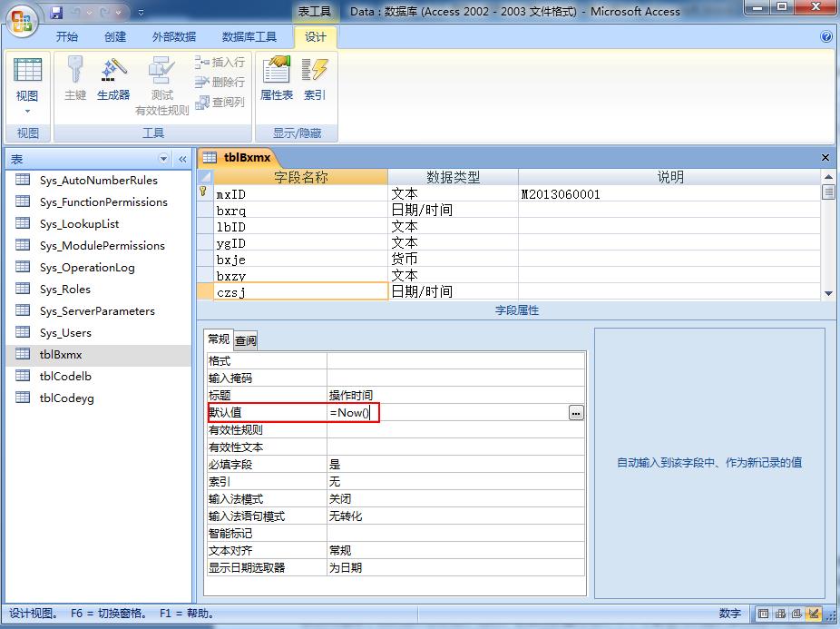The width and height of the screenshot is (840, 629).
Task: Switch to the 查阅 property tab
Action: [246, 340]
